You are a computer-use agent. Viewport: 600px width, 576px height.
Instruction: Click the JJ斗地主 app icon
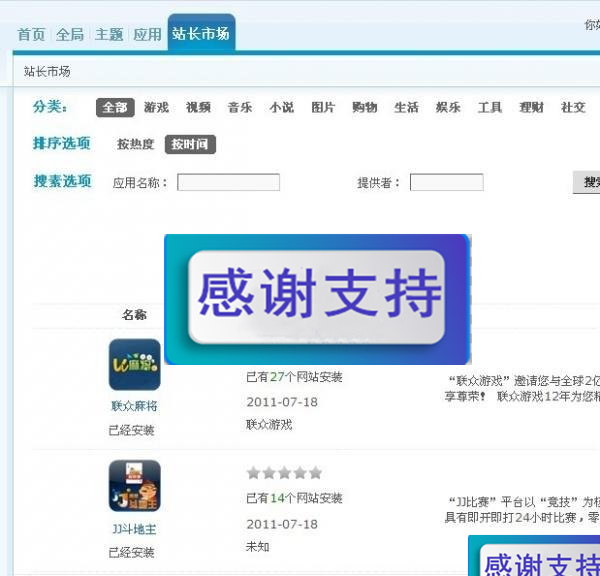click(134, 486)
